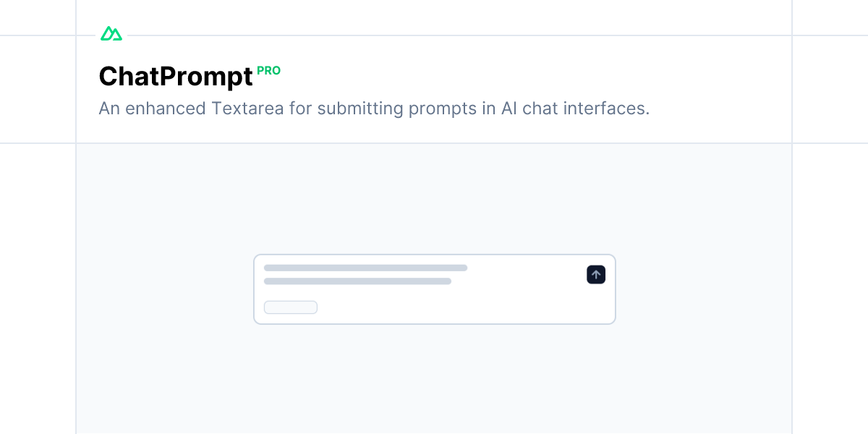Click the bottom footer area of the prompt box

pos(435,307)
